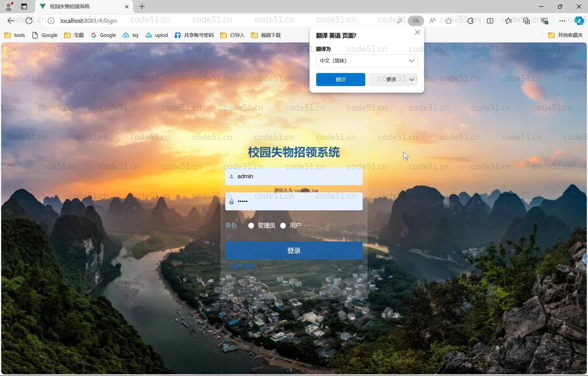Add page to favorites with star icon

pyautogui.click(x=448, y=21)
